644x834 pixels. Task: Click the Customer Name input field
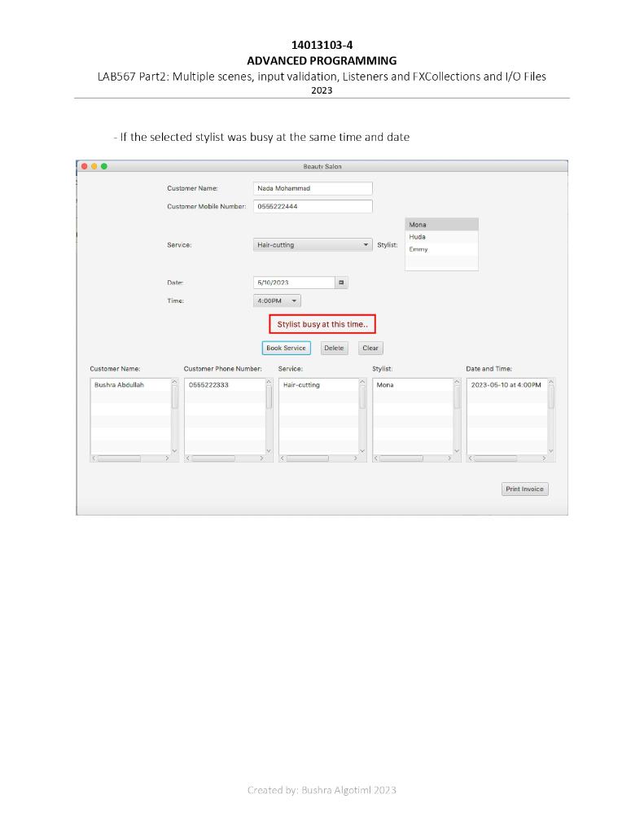tap(313, 188)
